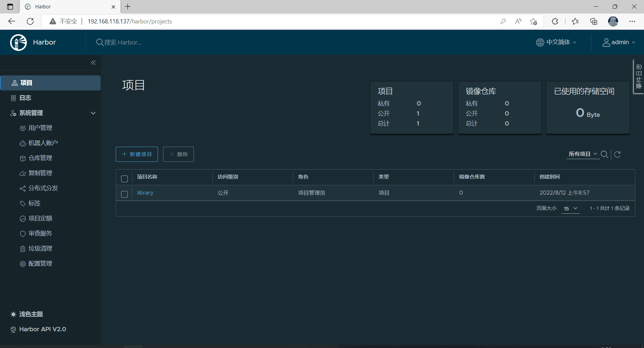Toggle select-all projects checkbox
The image size is (644, 348).
[x=124, y=179]
